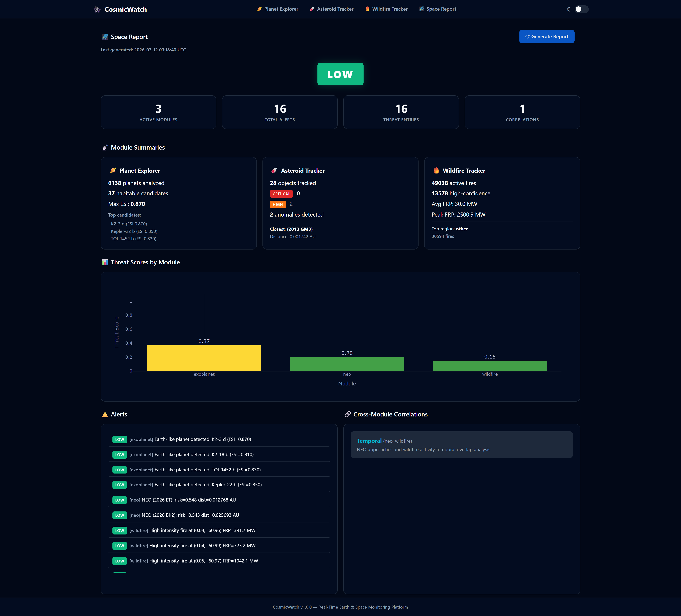This screenshot has width=681, height=616.
Task: Click the CosmicWatch satellite logo icon
Action: [97, 9]
